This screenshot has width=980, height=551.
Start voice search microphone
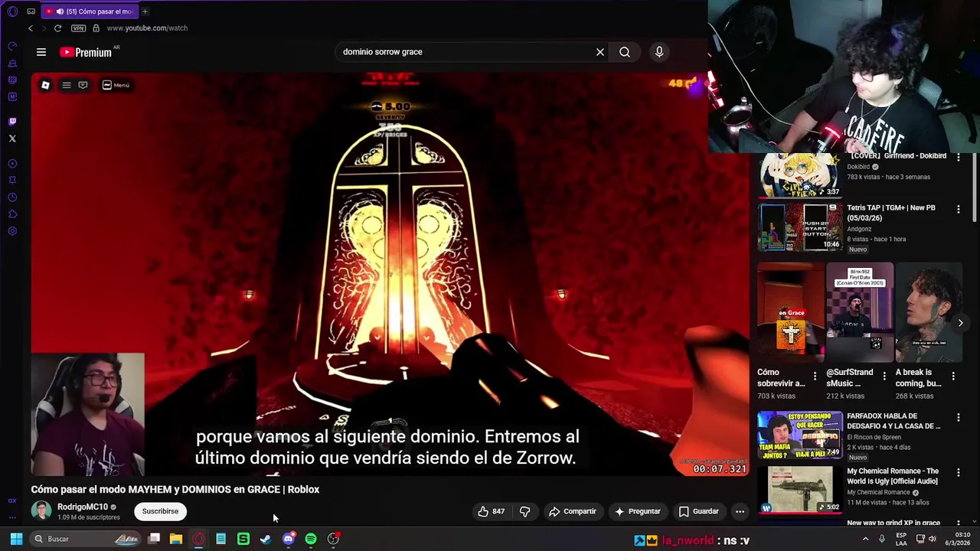point(659,52)
